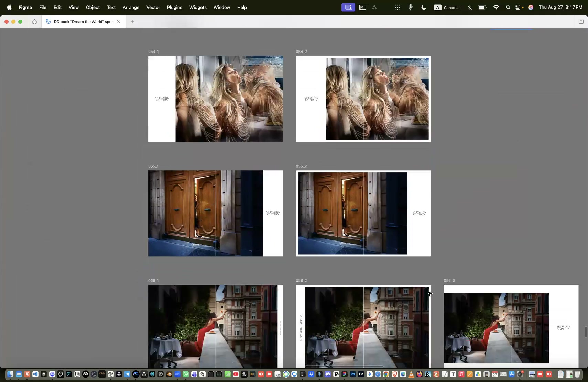Open the Text menu
The width and height of the screenshot is (588, 382).
tap(111, 7)
